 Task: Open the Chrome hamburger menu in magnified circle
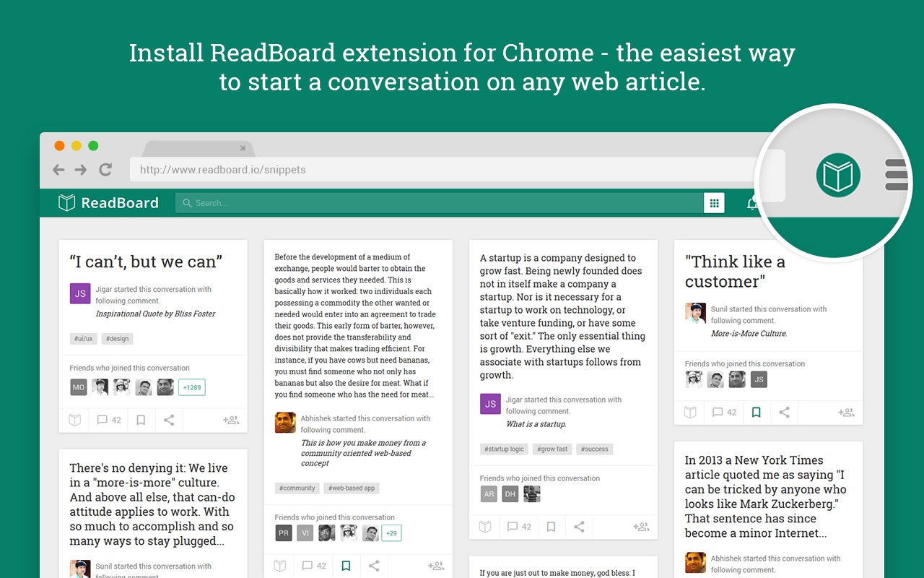(x=896, y=175)
